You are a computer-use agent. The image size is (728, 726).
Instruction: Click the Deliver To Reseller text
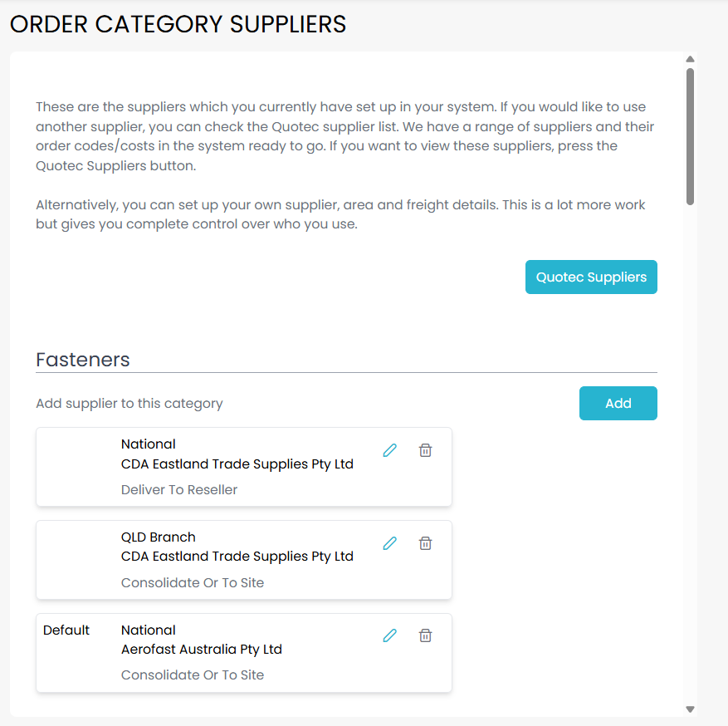(x=179, y=490)
